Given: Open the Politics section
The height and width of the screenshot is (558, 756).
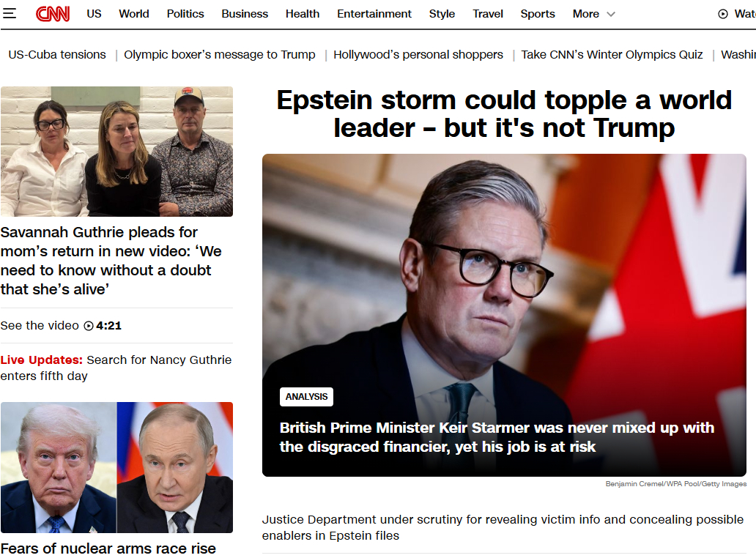Looking at the screenshot, I should click(x=185, y=14).
